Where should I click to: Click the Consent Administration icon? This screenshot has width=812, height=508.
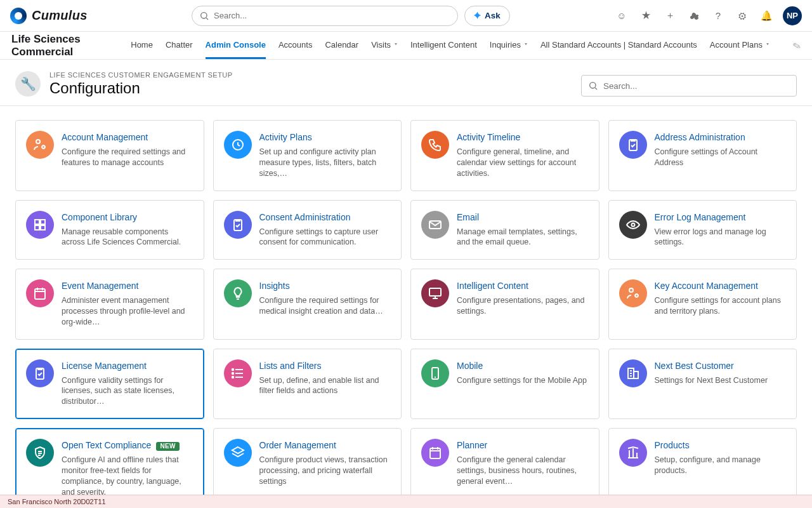pos(238,225)
